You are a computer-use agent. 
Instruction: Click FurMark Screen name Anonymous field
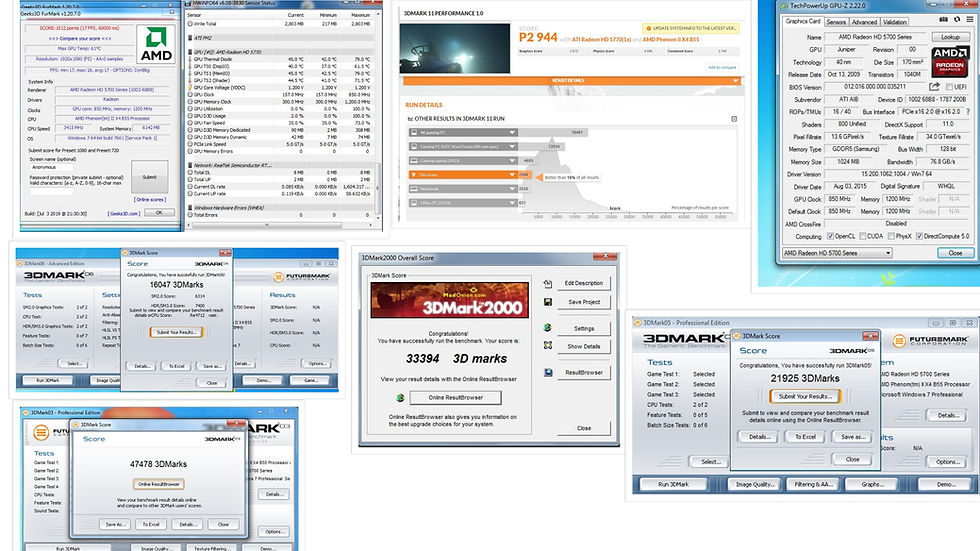pyautogui.click(x=51, y=167)
